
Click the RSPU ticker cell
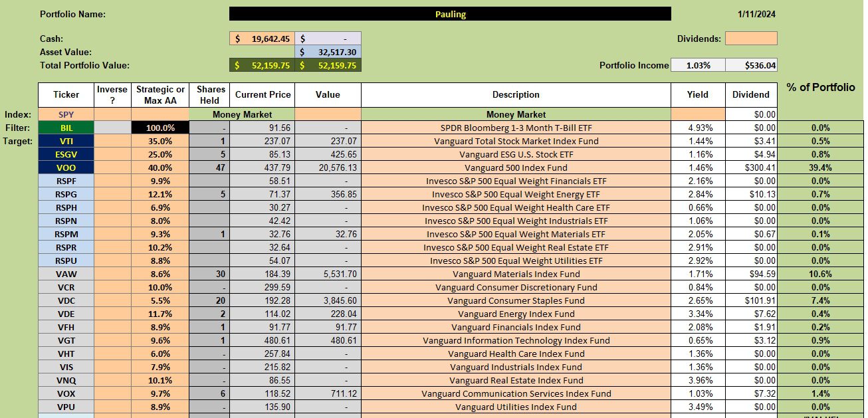(x=66, y=261)
